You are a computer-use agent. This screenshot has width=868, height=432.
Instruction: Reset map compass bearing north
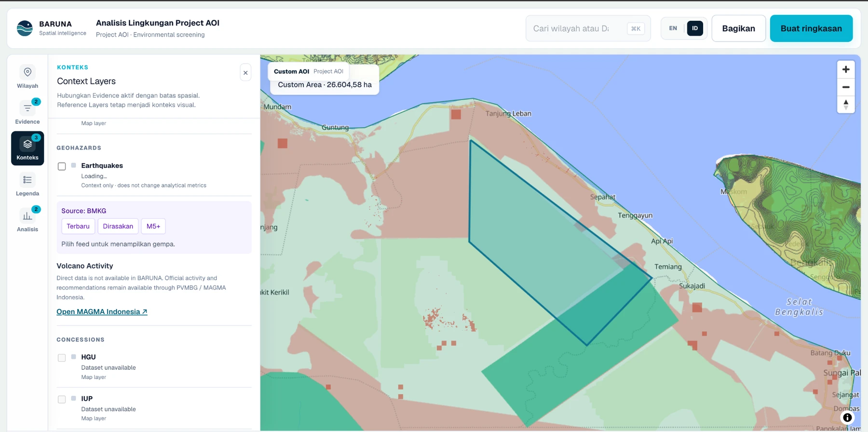click(846, 105)
